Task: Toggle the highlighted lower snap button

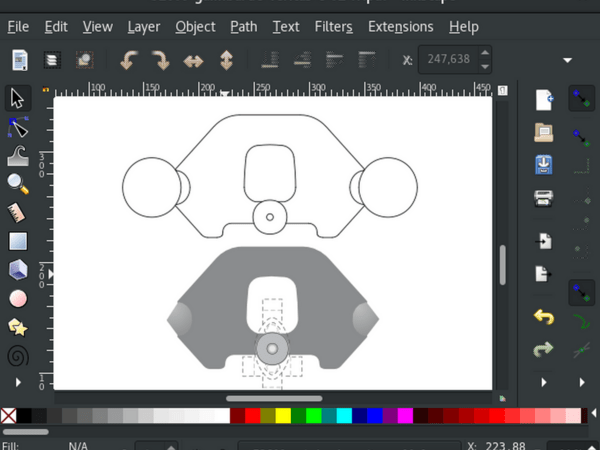Action: (580, 292)
